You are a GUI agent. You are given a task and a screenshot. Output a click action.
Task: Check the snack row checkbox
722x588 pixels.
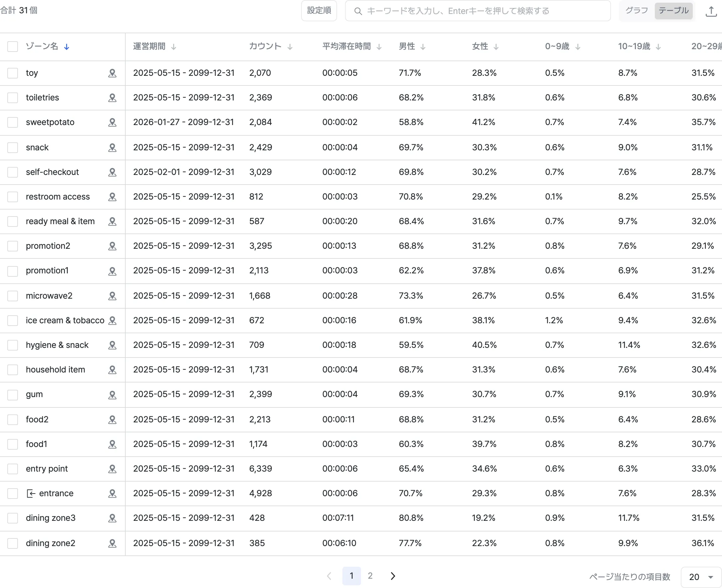click(x=13, y=147)
